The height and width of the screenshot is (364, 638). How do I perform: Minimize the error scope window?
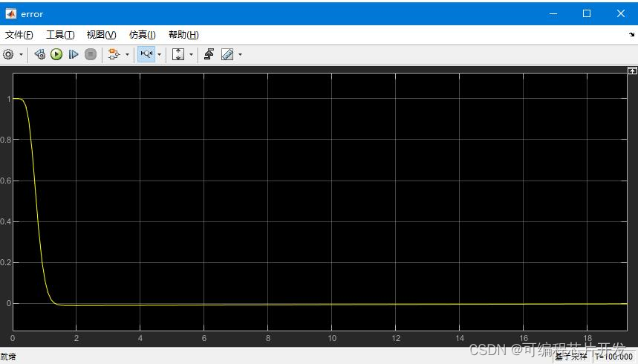tap(553, 13)
